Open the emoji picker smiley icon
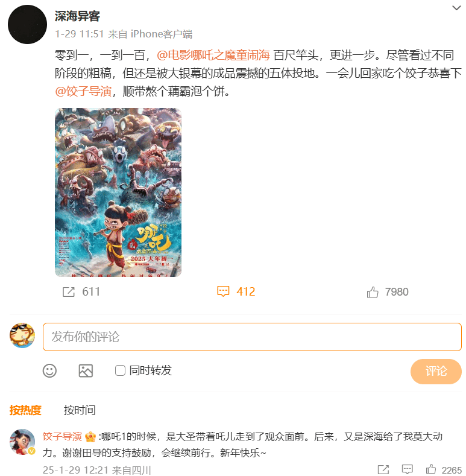The width and height of the screenshot is (466, 476). tap(49, 370)
